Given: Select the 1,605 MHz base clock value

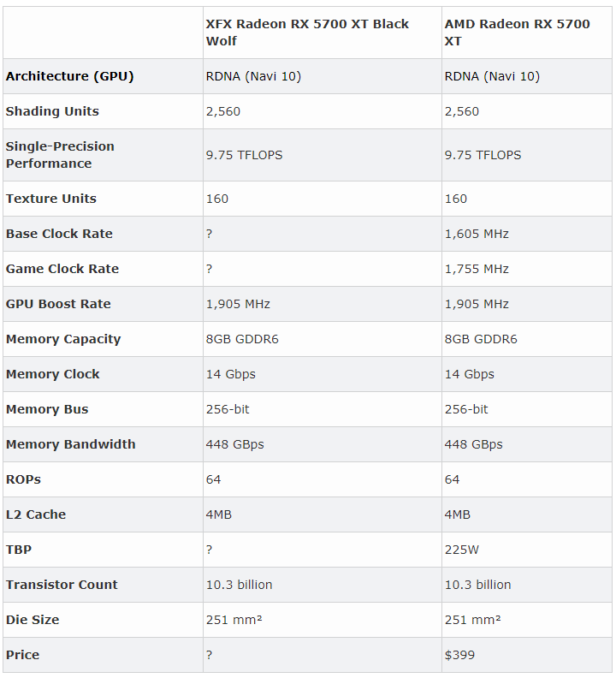Looking at the screenshot, I should tap(477, 234).
